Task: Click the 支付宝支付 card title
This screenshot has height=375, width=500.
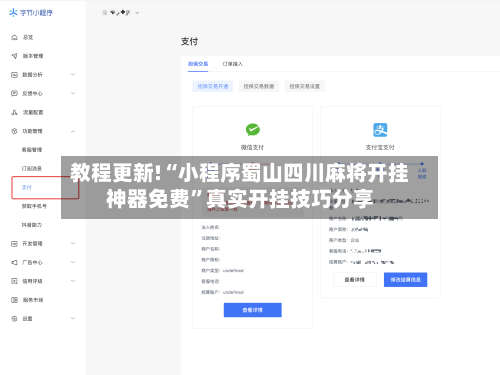Action: [380, 147]
